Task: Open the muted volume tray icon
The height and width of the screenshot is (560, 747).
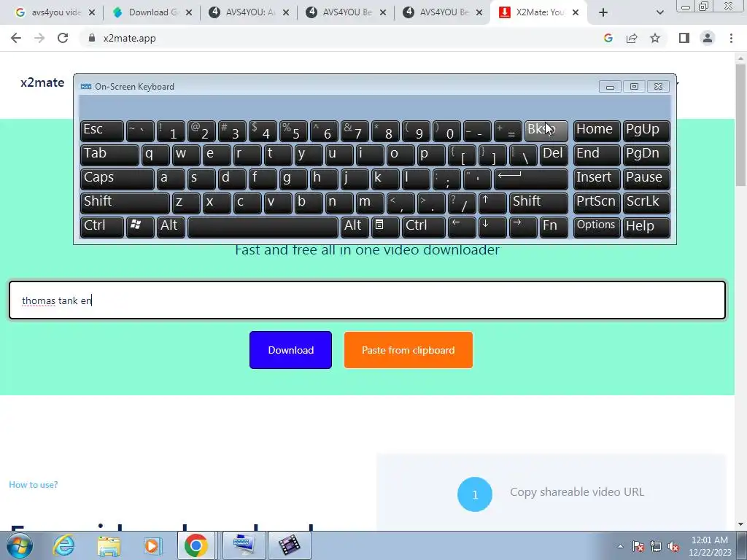Action: coord(673,547)
